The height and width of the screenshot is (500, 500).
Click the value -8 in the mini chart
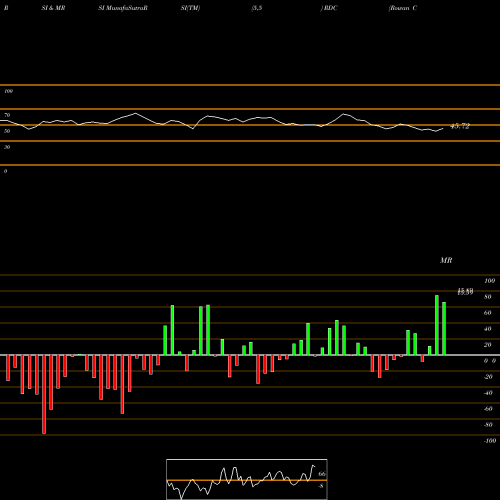321,486
